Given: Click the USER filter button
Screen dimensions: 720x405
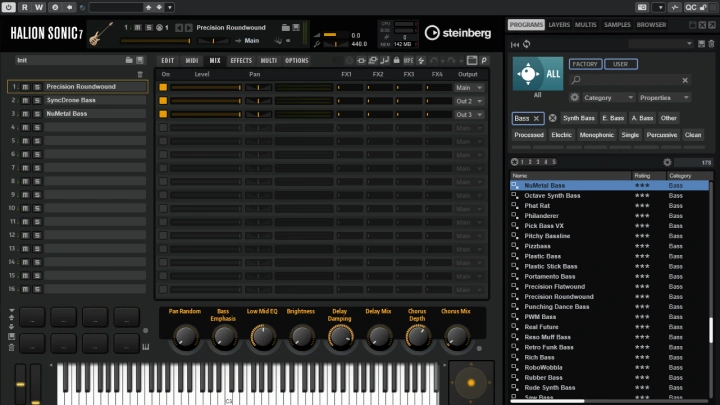Looking at the screenshot, I should (x=620, y=64).
